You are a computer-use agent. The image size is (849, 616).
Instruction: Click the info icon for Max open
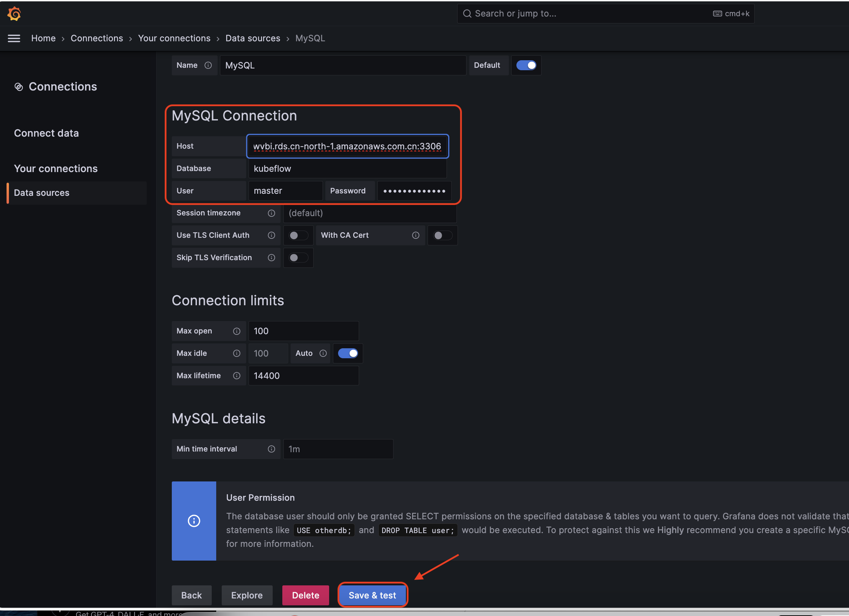pos(237,331)
